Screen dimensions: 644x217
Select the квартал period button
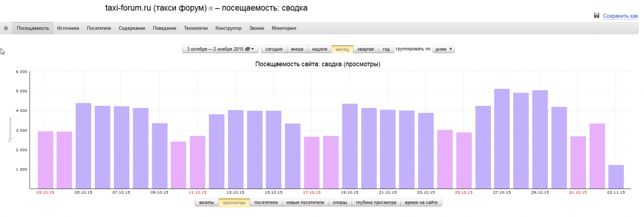pos(365,49)
